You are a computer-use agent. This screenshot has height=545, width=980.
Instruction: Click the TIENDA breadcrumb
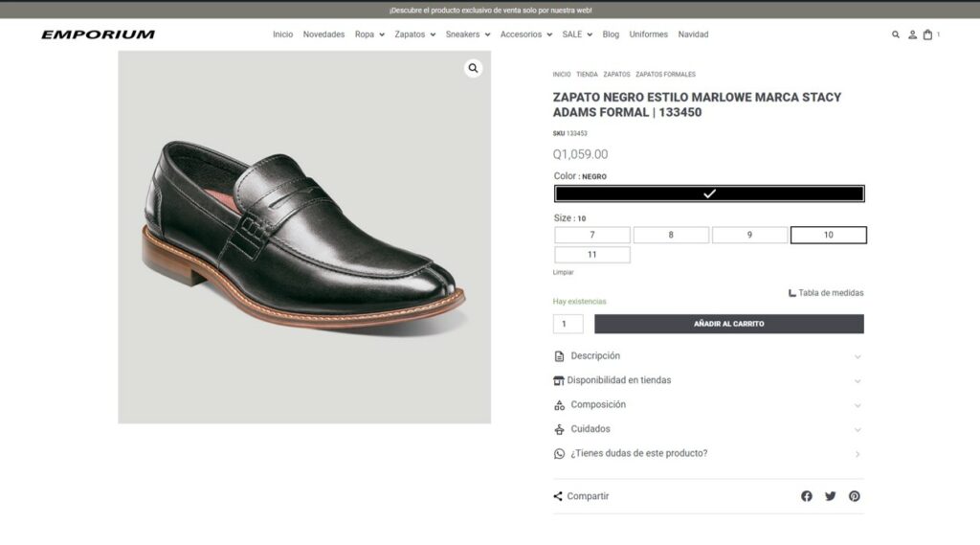point(587,75)
